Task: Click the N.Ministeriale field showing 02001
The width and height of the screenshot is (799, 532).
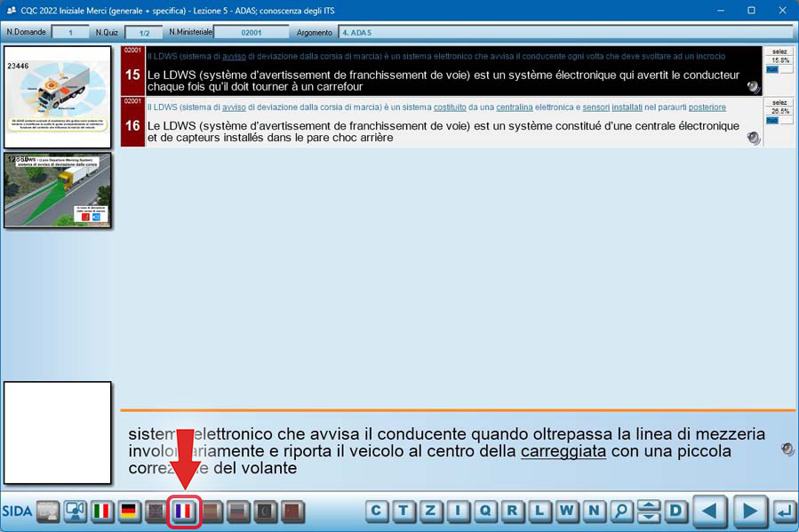Action: click(x=251, y=33)
